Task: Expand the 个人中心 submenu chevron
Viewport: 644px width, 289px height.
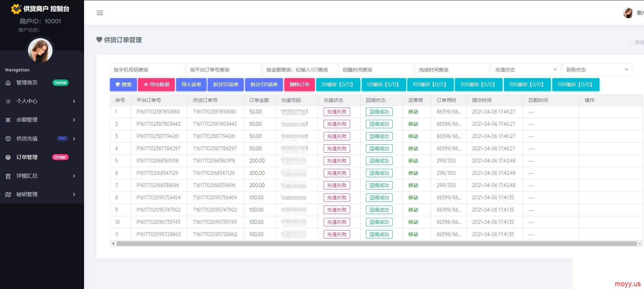Action: 74,101
